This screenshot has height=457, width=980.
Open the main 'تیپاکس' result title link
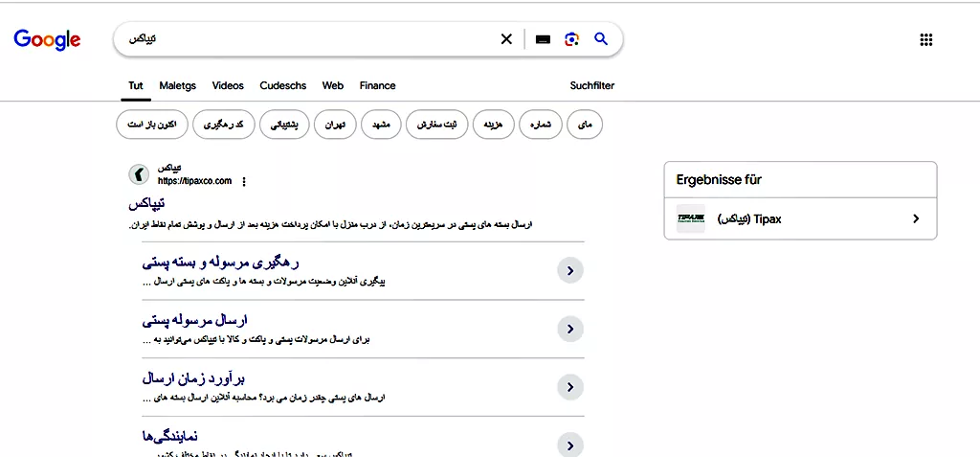click(146, 204)
